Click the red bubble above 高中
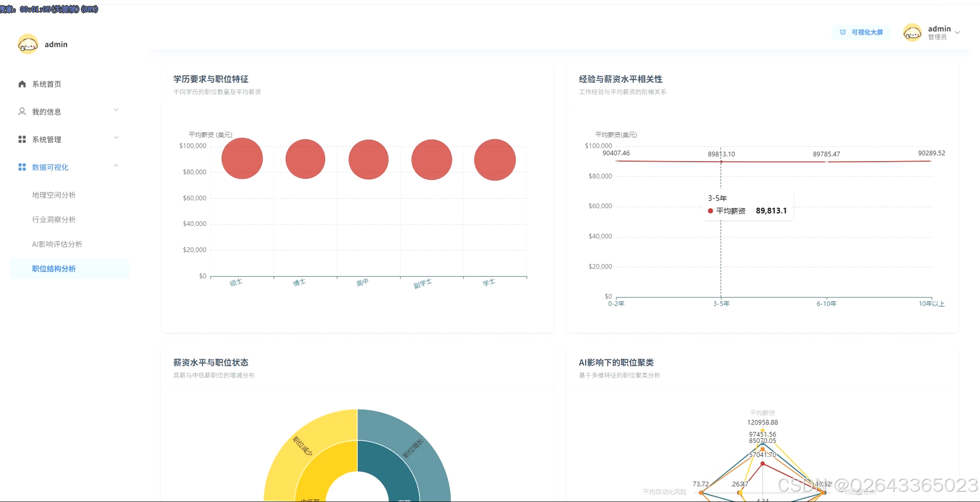Screen dimensions: 980x502 [x=368, y=159]
